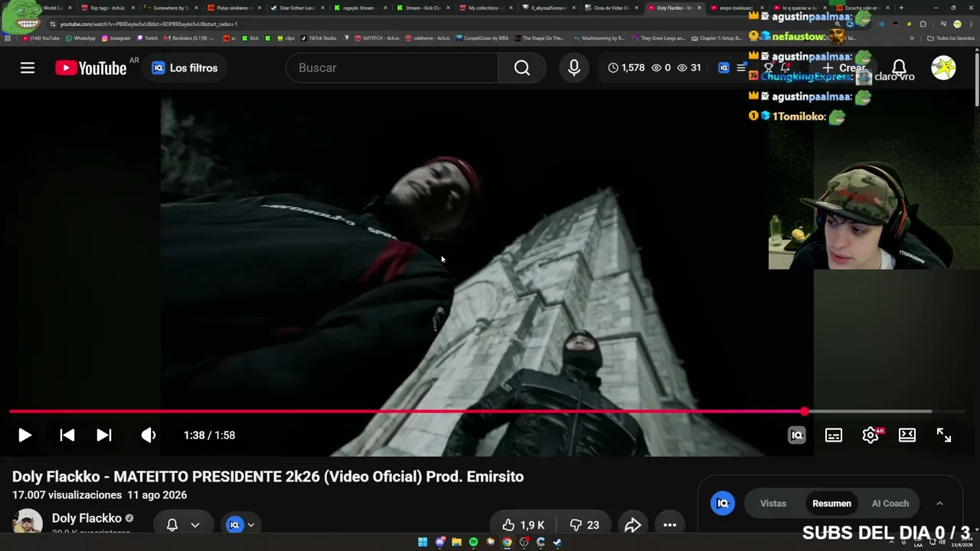980x551 pixels.
Task: Open the Windows Start menu
Action: pos(423,542)
